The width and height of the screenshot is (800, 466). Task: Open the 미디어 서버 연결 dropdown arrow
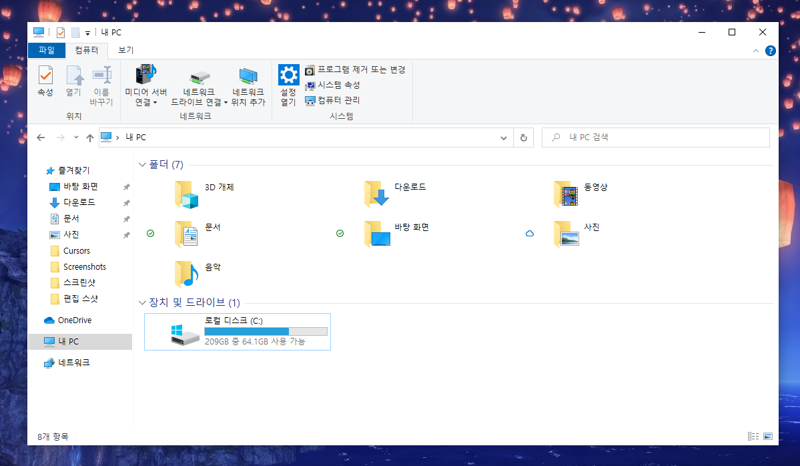click(155, 103)
